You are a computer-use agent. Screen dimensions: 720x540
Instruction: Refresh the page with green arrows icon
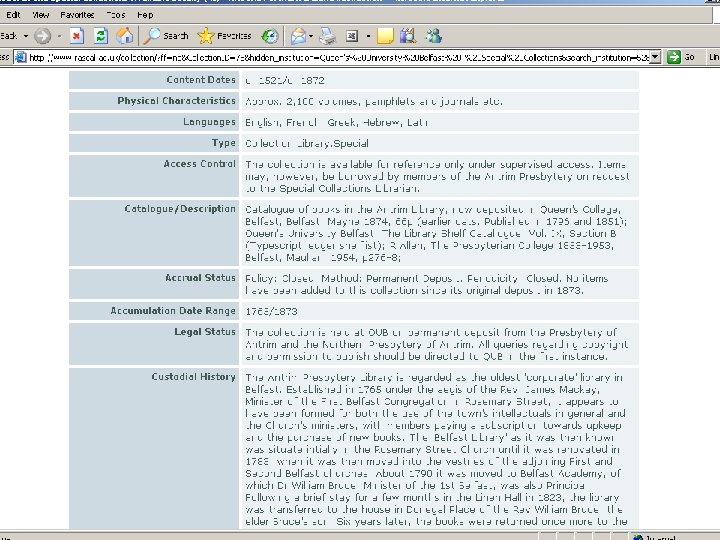(101, 35)
